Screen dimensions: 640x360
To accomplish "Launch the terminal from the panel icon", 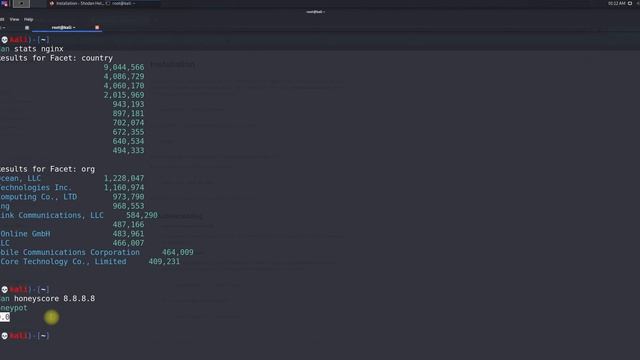I will [x=21, y=4].
